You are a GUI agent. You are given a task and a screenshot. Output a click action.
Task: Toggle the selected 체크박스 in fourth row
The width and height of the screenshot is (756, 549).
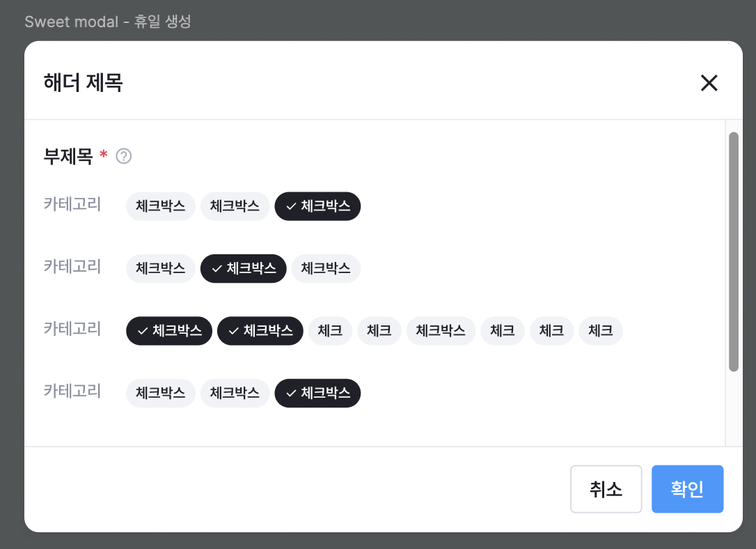[x=317, y=393]
